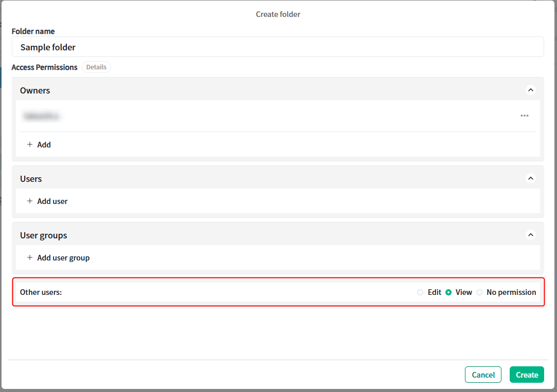Open the Access Permissions Details link
Image resolution: width=557 pixels, height=392 pixels.
[96, 67]
